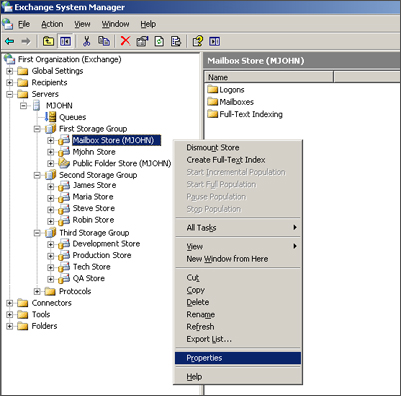Click the Full-Text Indexing folder icon
This screenshot has width=401, height=396.
(x=212, y=114)
